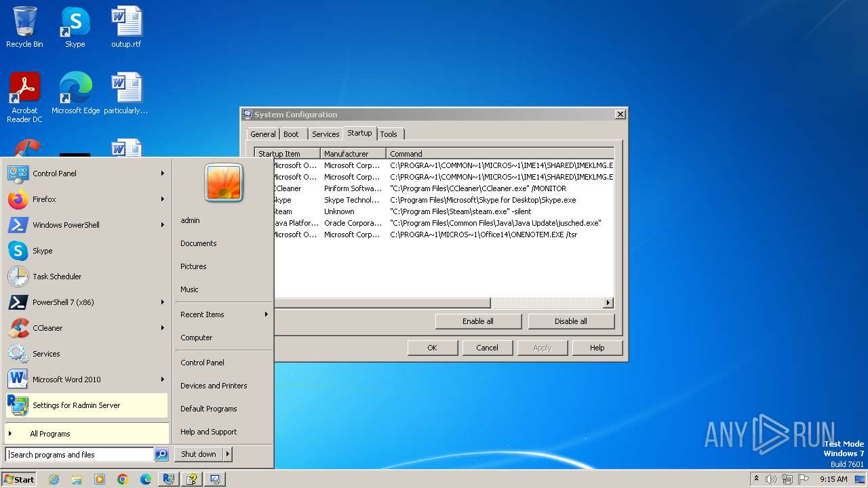The width and height of the screenshot is (868, 488).
Task: Launch Skype from the Start menu list
Action: [87, 251]
